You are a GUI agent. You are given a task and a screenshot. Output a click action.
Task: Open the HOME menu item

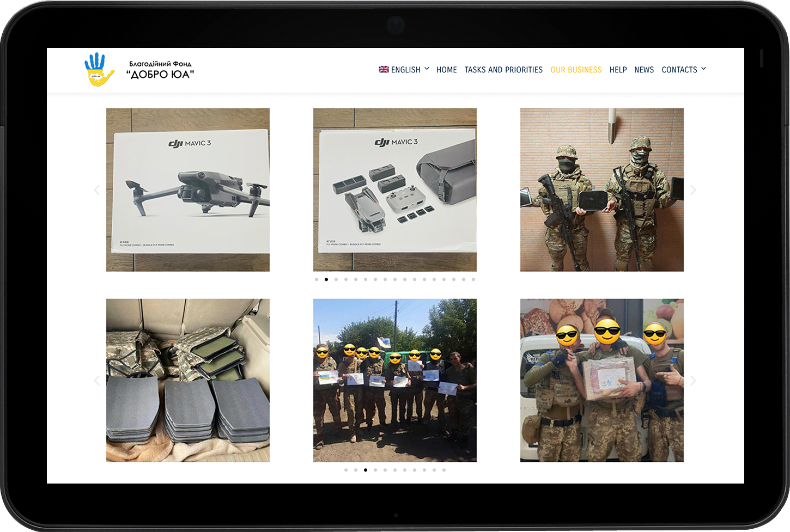pyautogui.click(x=446, y=70)
